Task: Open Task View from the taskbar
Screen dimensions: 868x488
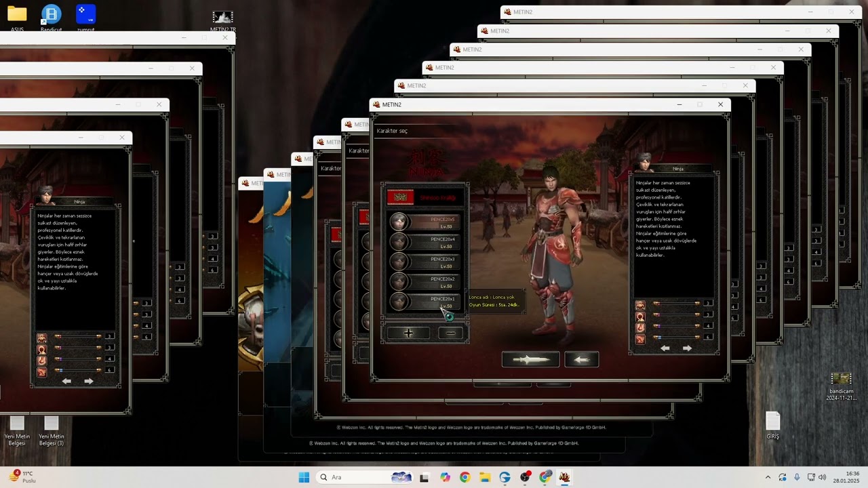Action: tap(425, 477)
